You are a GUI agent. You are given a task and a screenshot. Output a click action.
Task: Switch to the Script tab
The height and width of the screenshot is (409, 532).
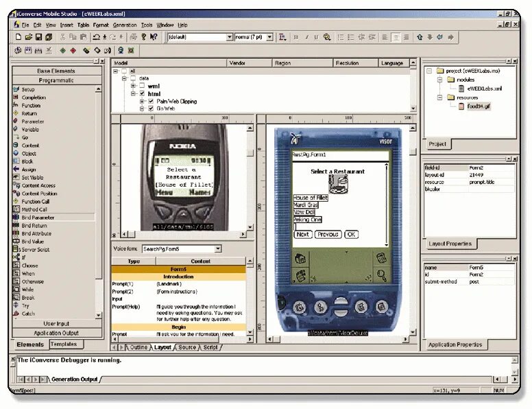point(210,347)
